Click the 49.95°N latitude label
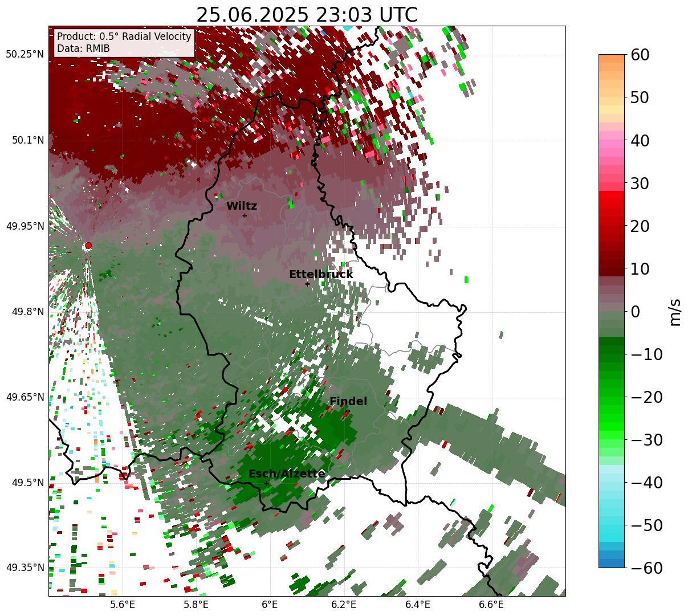Screen dimensions: 688x616 click(x=25, y=226)
